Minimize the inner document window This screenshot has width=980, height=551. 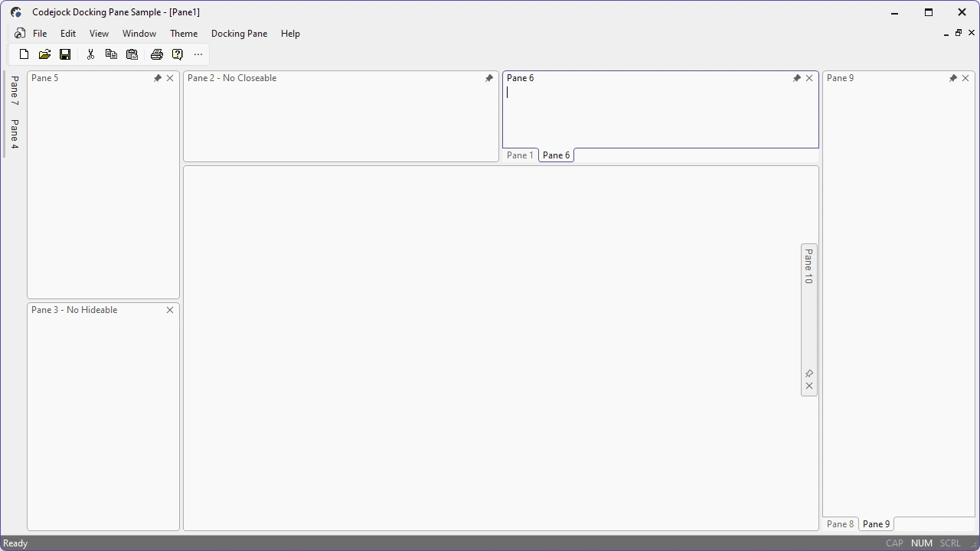pos(946,33)
